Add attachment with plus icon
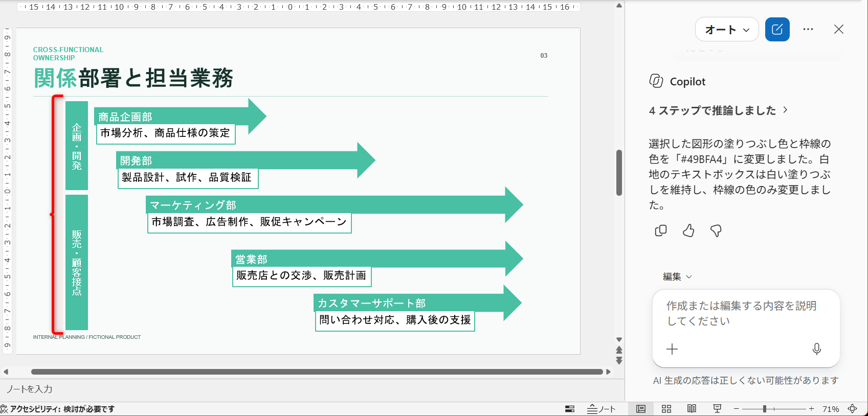Viewport: 868px width, 416px height. pos(672,349)
